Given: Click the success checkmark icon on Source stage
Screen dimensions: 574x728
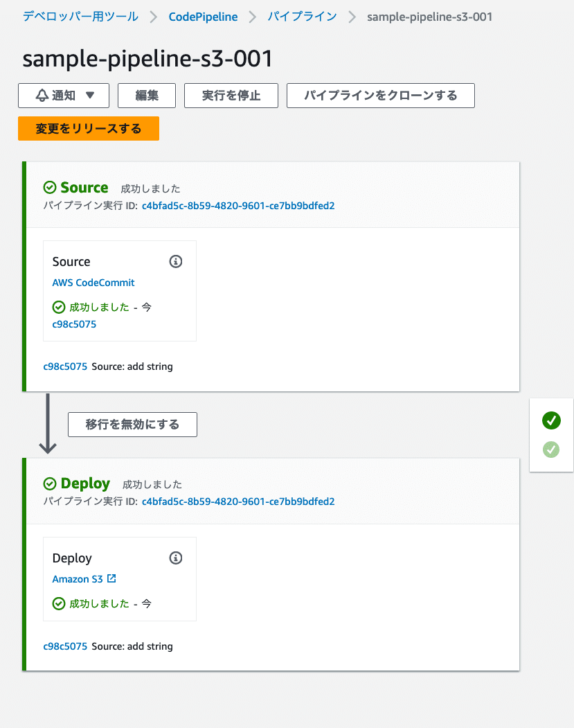Looking at the screenshot, I should [50, 187].
